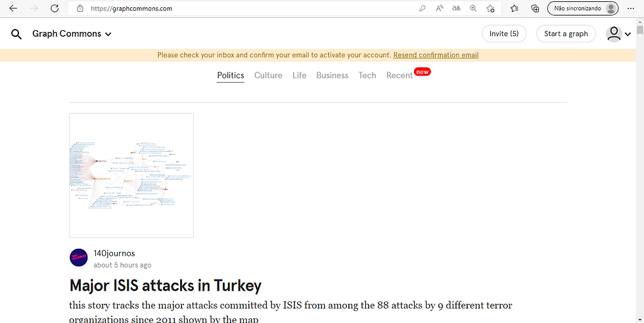Open the ISIS attacks graph thumbnail

tap(131, 176)
